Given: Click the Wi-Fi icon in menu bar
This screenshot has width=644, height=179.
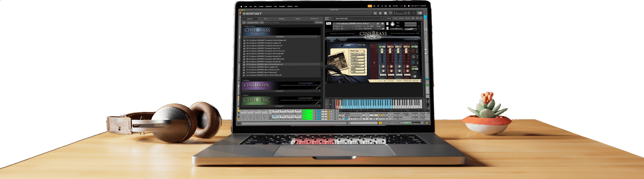Looking at the screenshot, I should coord(378,6).
